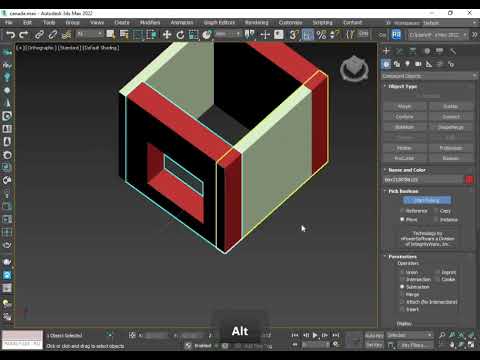Viewport: 480px width, 360px height.
Task: Switch to the Create command panel tab
Action: coord(387,51)
